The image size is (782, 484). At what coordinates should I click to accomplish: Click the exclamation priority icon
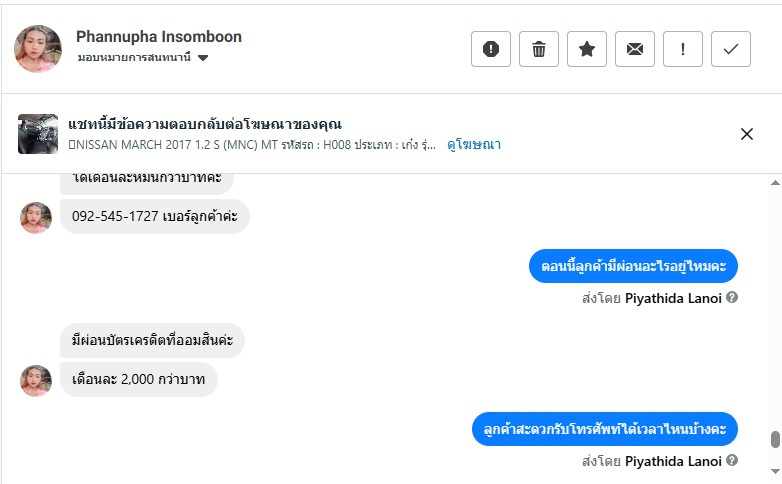tap(683, 49)
